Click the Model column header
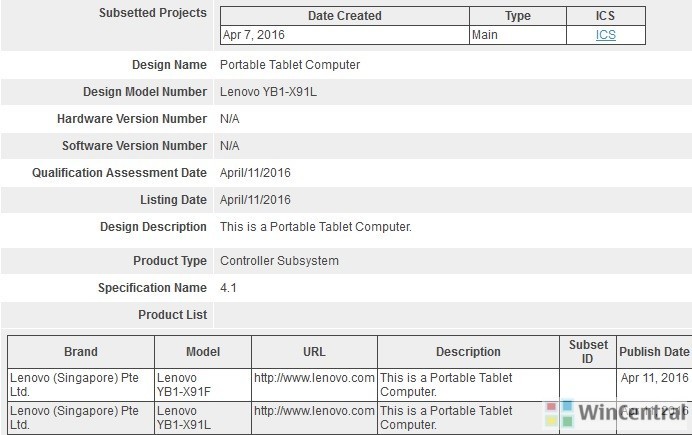 (x=203, y=352)
